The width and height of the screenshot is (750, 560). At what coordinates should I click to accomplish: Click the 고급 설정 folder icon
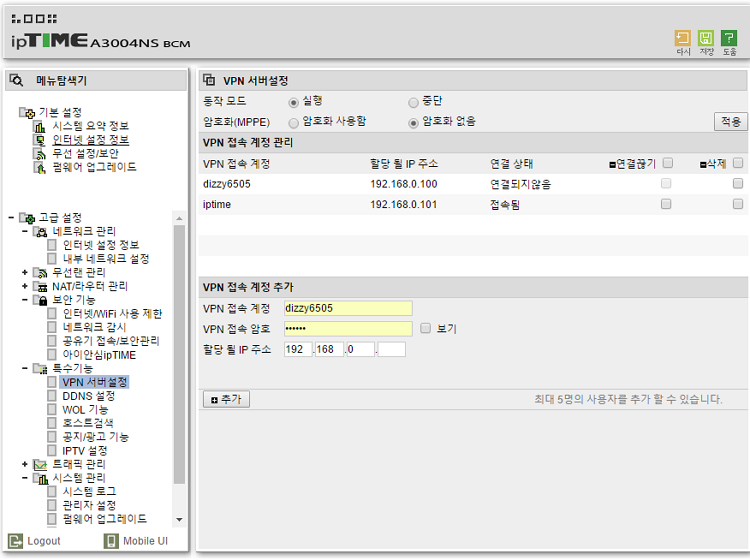(27, 219)
